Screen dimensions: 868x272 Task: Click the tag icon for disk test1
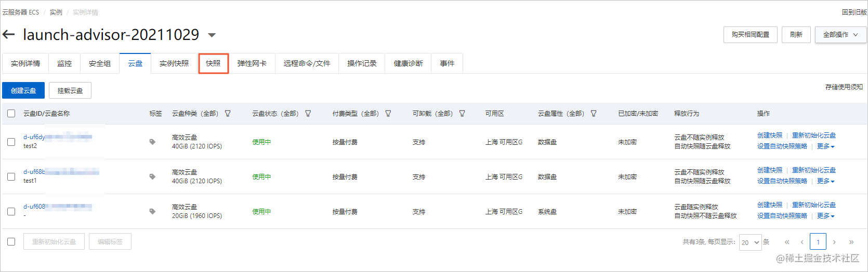pos(152,176)
